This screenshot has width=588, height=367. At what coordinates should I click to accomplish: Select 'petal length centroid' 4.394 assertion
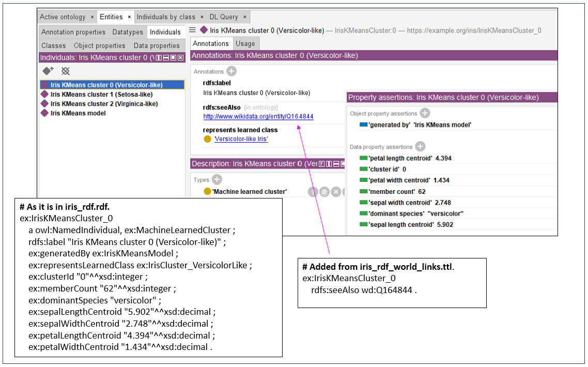(x=410, y=158)
